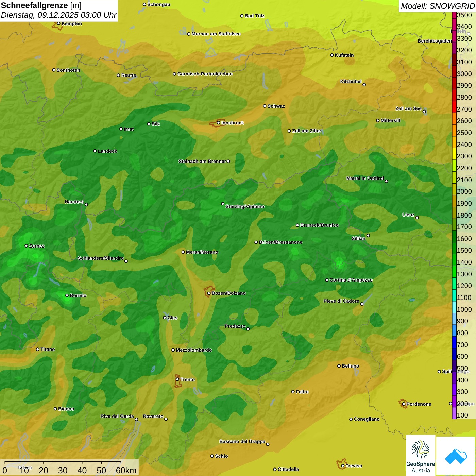Click the Innsbruck city marker circle
This screenshot has width=476, height=476.
coord(219,123)
